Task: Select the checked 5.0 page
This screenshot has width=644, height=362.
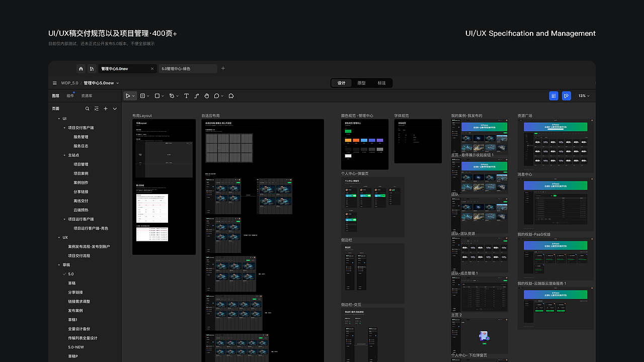Action: (x=71, y=274)
